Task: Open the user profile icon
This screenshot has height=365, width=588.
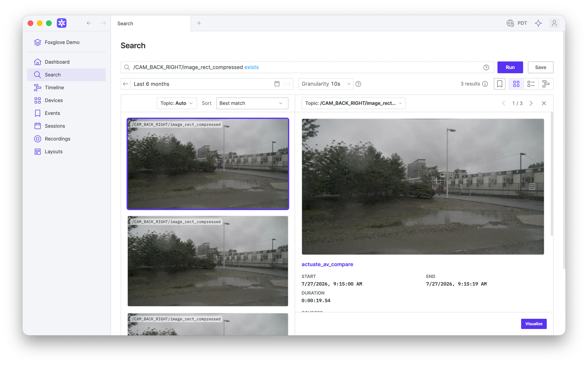Action: click(554, 23)
